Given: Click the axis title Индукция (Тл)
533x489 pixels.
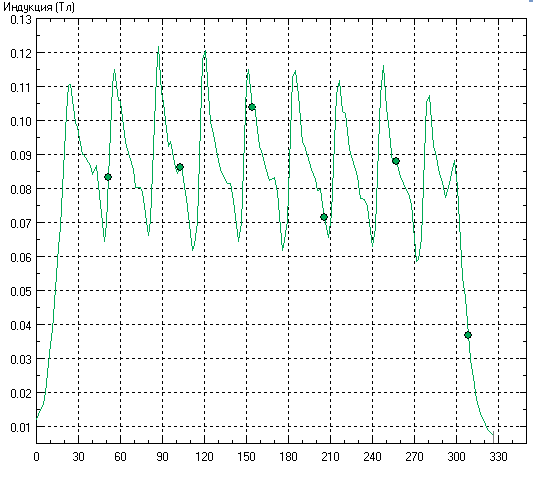Looking at the screenshot, I should click(x=39, y=7).
